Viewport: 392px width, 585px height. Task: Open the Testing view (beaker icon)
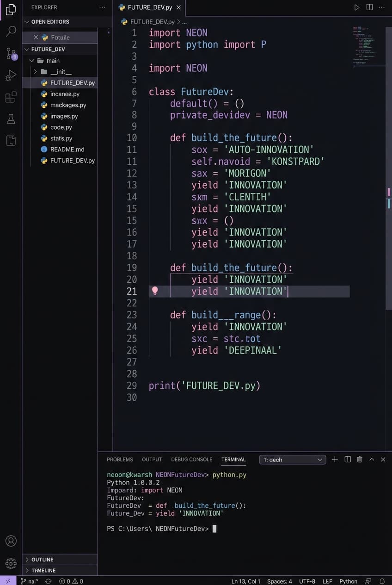[10, 119]
